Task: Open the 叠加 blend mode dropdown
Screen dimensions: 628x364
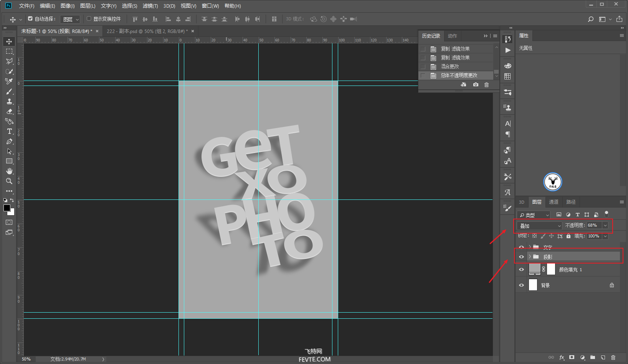Action: tap(539, 226)
